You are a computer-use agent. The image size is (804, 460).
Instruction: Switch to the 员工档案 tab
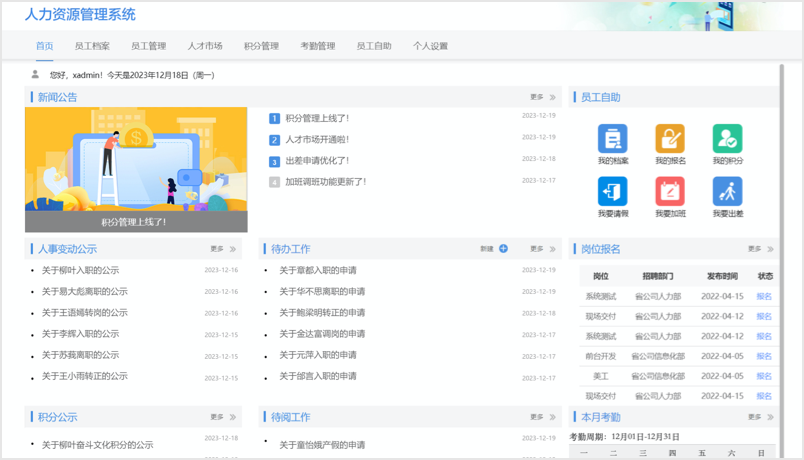[x=92, y=46]
